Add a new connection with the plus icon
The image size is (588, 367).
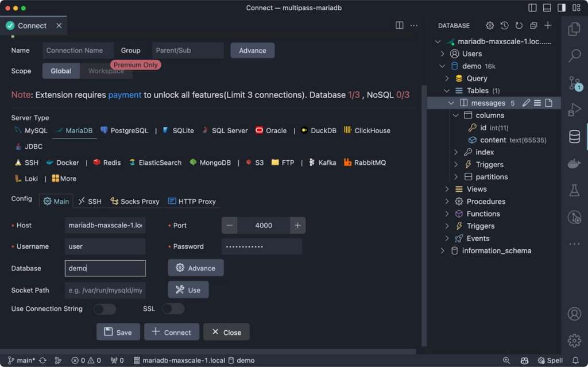click(547, 25)
